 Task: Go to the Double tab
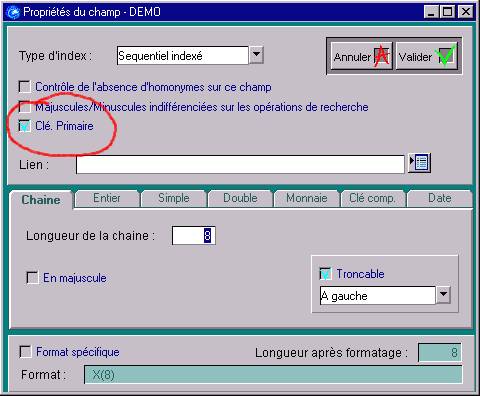[x=240, y=198]
